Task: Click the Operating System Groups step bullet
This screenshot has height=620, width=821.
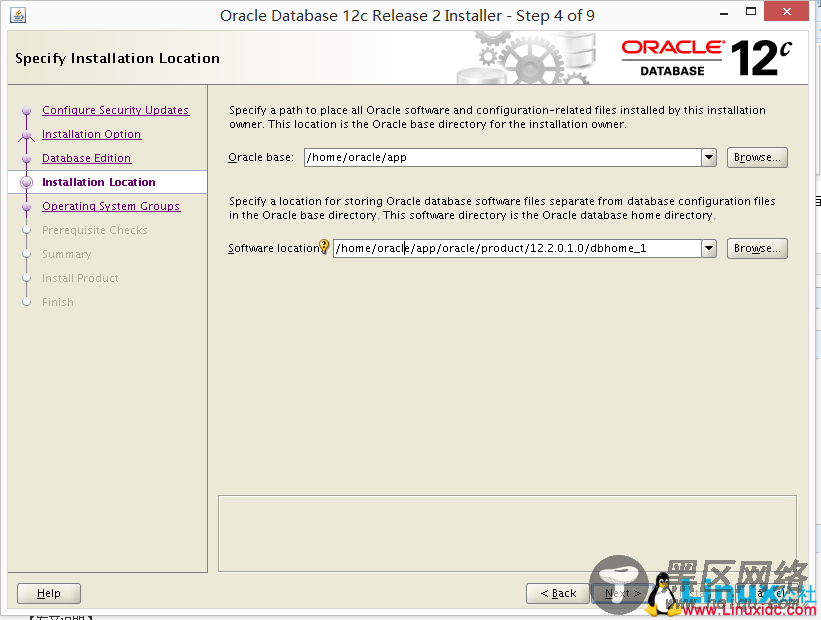Action: (26, 207)
